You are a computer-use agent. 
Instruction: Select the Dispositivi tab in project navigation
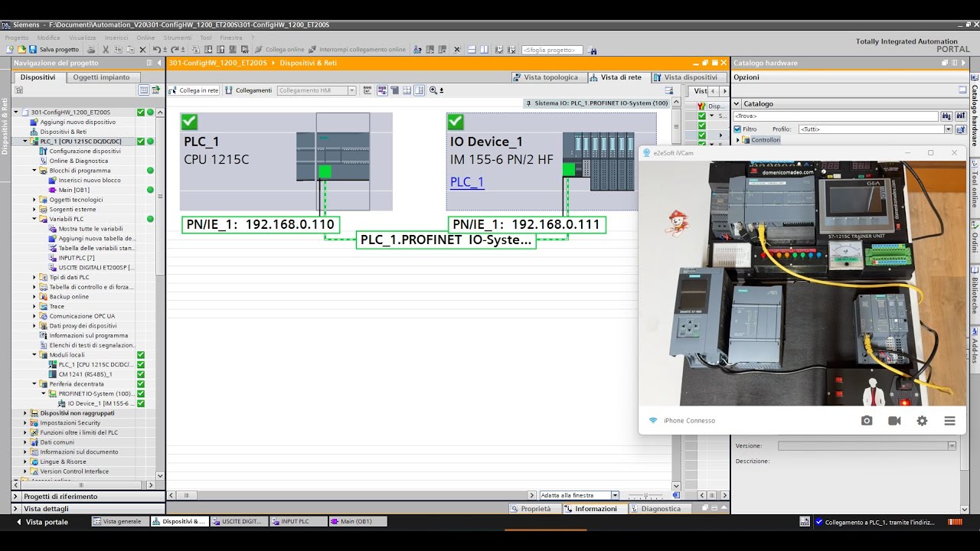click(x=38, y=77)
